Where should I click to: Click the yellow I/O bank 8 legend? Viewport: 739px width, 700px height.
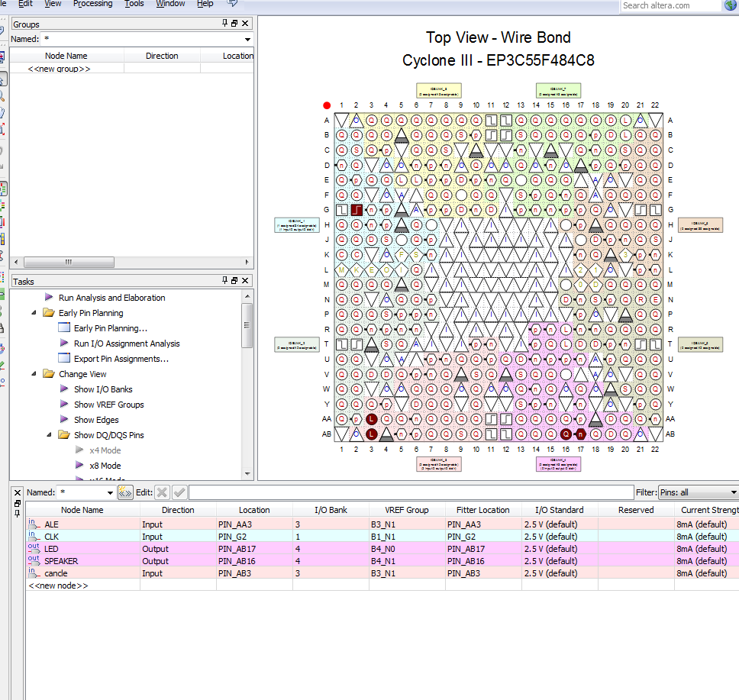[x=439, y=91]
